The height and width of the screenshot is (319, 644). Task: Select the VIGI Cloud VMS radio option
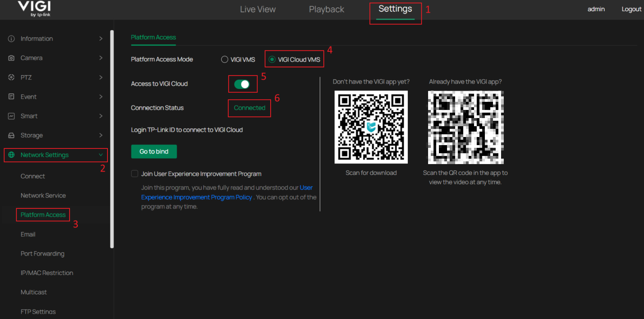point(272,60)
